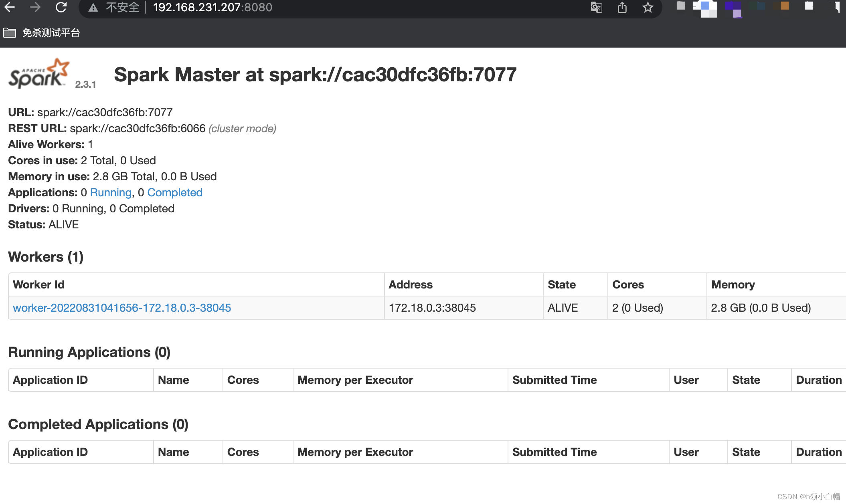This screenshot has height=504, width=846.
Task: Click the Completed Applications (0) heading
Action: coord(98,424)
